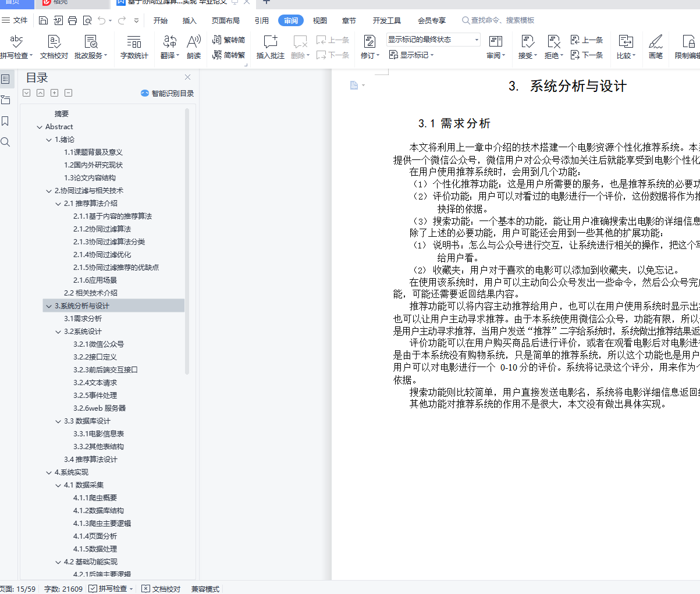Click 拒绝 reject change icon
The height and width of the screenshot is (594, 700).
[553, 47]
